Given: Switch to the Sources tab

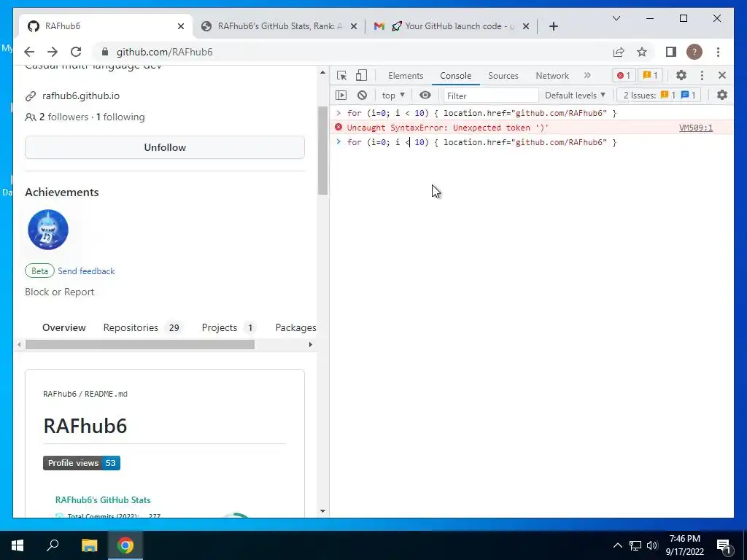Looking at the screenshot, I should click(503, 76).
